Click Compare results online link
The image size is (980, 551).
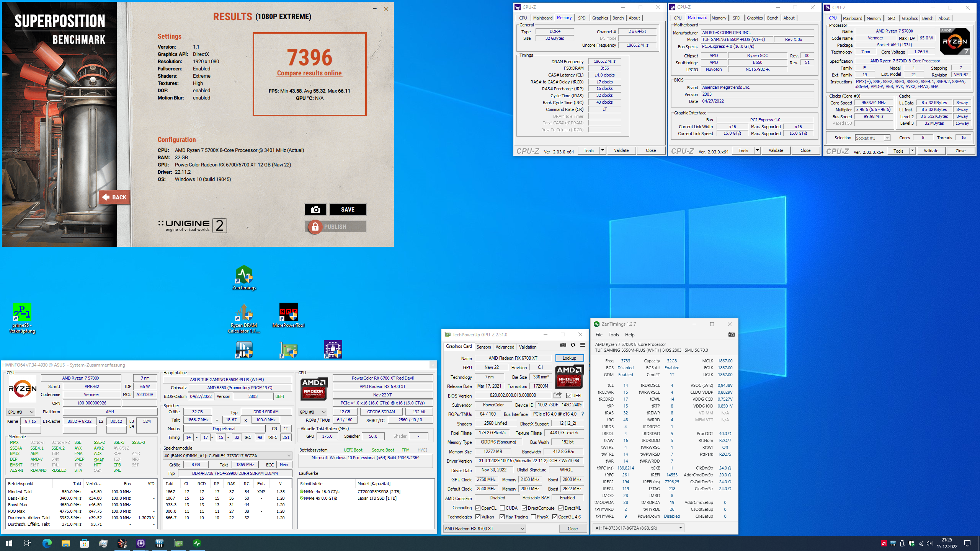pos(309,73)
